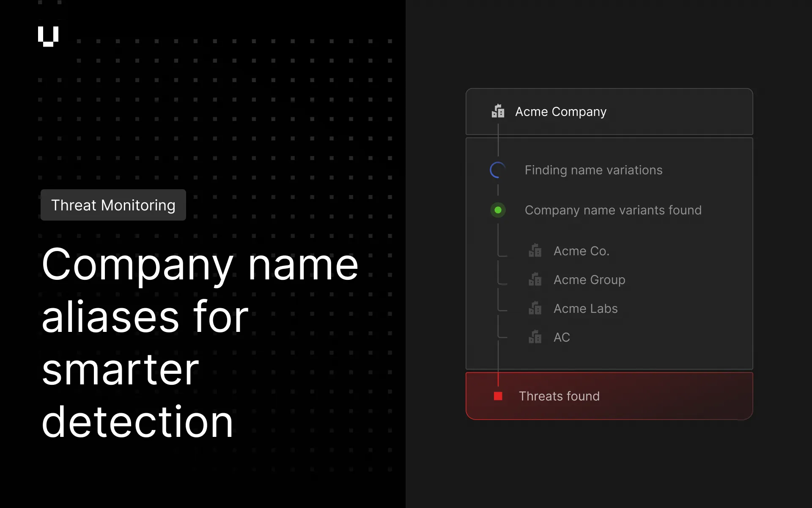Click the Finding name variations step

pos(593,170)
